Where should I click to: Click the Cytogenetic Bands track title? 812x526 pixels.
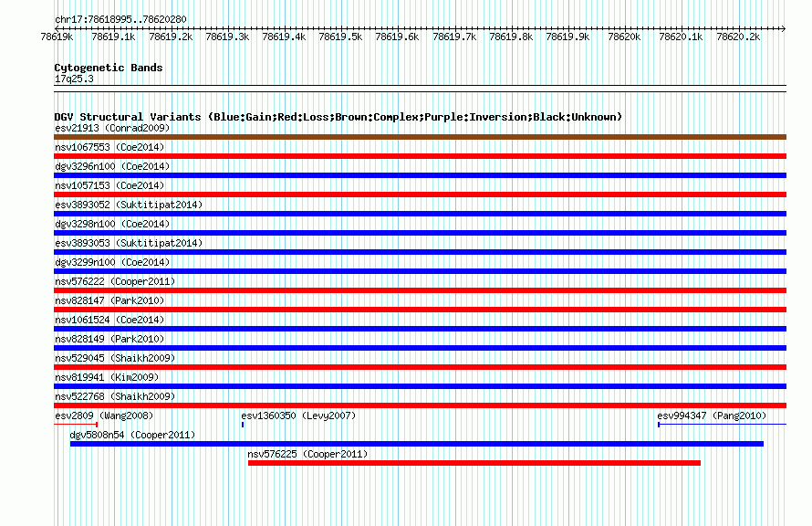coord(109,68)
